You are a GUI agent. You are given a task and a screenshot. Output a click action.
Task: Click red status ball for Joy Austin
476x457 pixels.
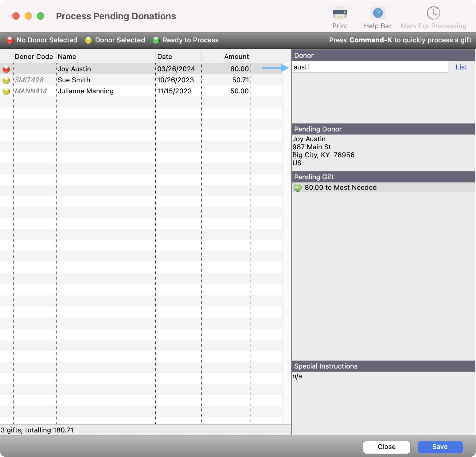coord(6,69)
